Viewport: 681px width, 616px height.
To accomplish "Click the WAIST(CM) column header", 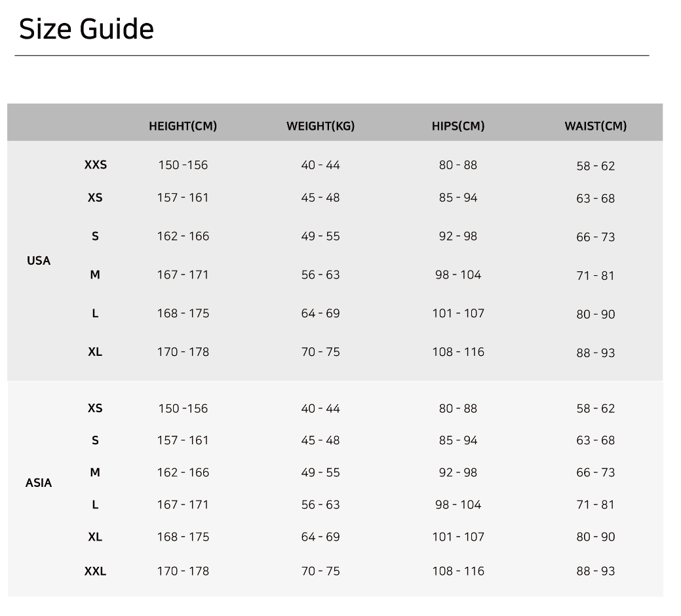I will pos(596,126).
